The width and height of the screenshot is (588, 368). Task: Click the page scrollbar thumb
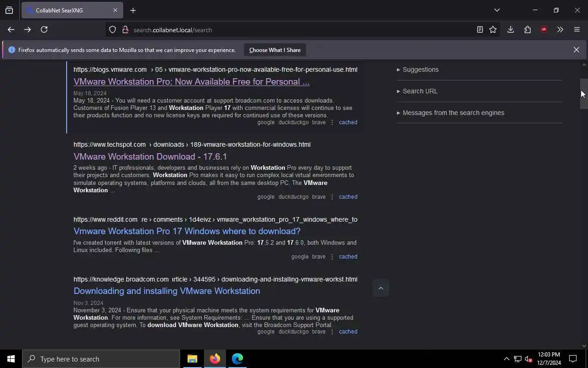(x=584, y=93)
